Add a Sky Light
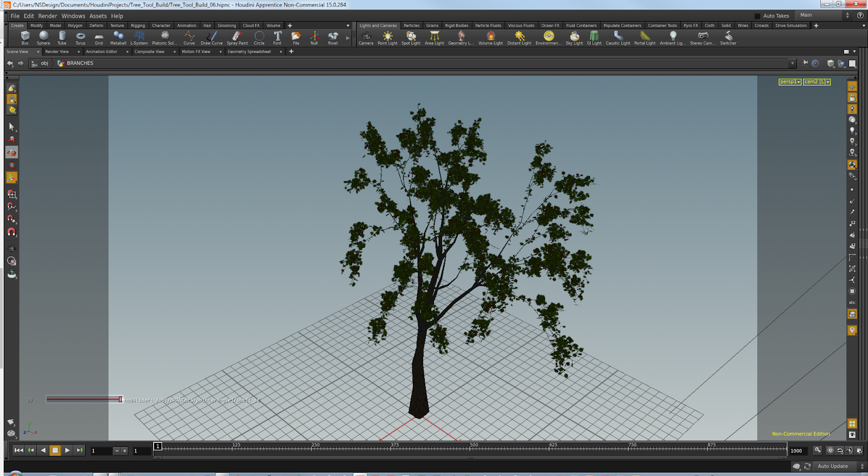The height and width of the screenshot is (476, 868). (574, 38)
